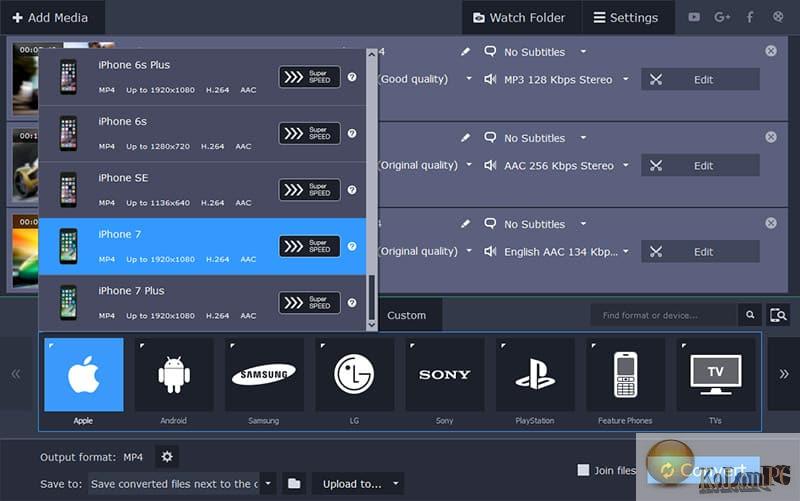
Task: Expand the second file's No Subtitles dropdown
Action: (583, 138)
